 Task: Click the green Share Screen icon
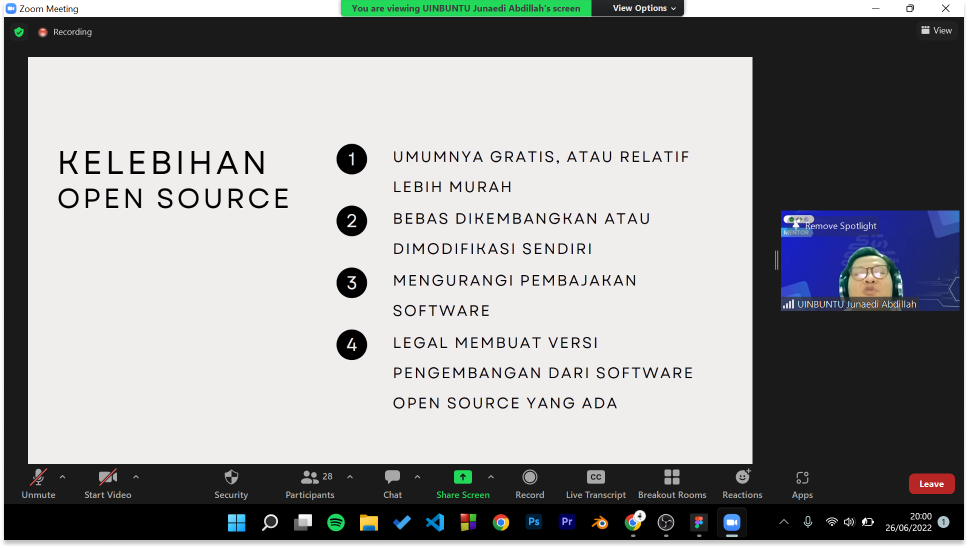click(462, 478)
